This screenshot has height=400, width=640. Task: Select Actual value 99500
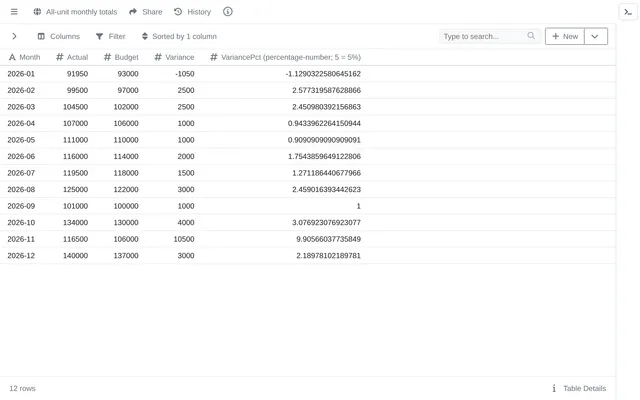click(78, 90)
